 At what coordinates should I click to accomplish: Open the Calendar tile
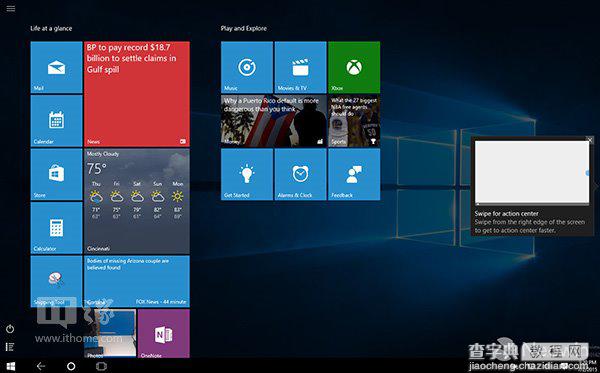point(56,121)
